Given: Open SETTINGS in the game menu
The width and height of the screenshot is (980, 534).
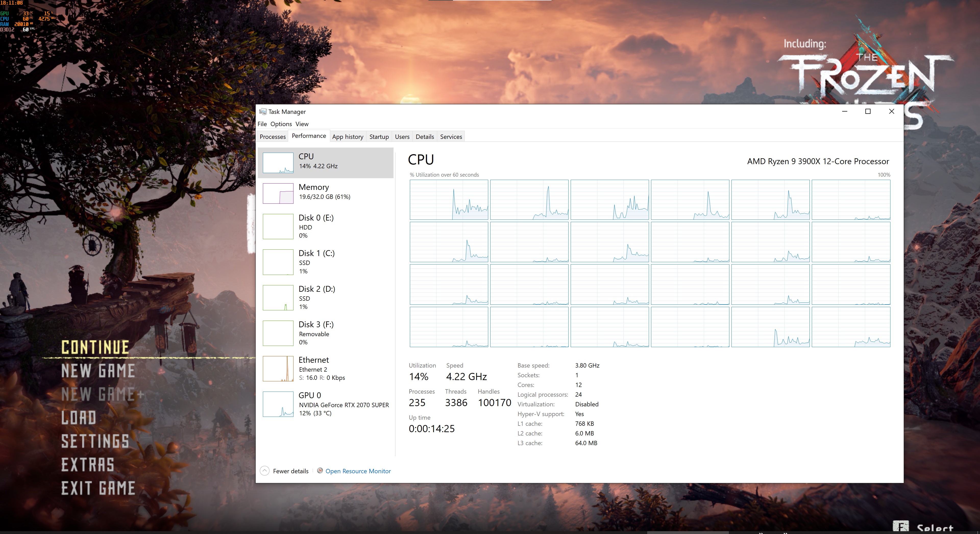Looking at the screenshot, I should coord(95,441).
